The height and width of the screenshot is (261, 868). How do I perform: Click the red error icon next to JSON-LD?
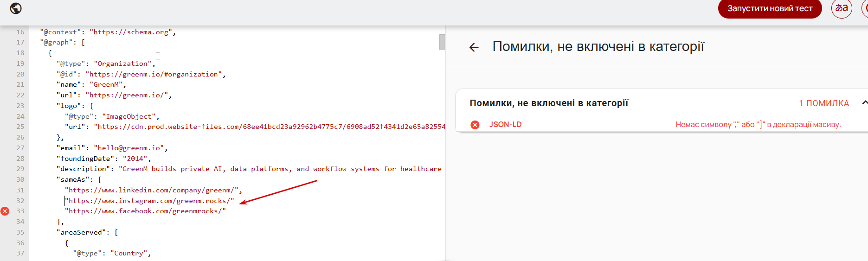(475, 125)
